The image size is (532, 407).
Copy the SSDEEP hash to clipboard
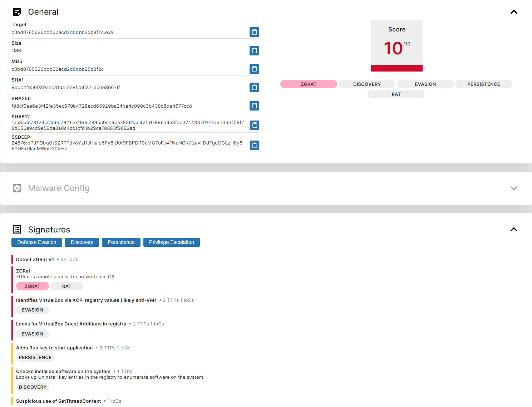254,145
